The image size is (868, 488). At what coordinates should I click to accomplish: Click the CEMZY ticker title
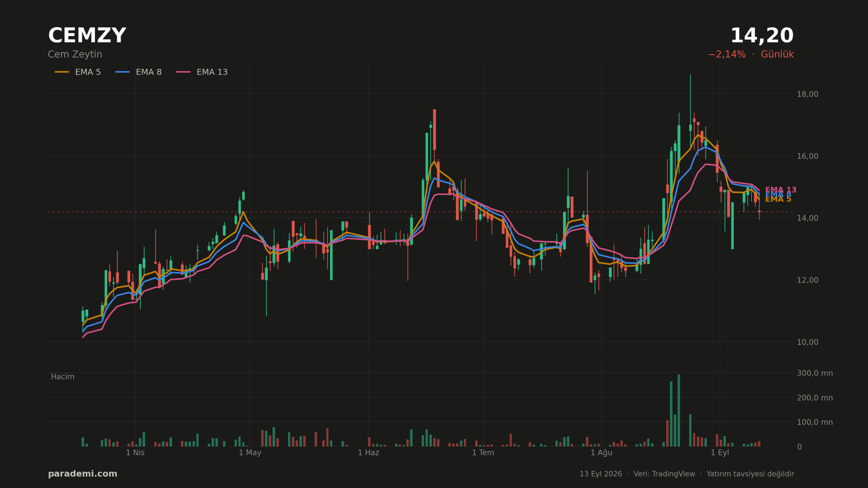tap(87, 36)
